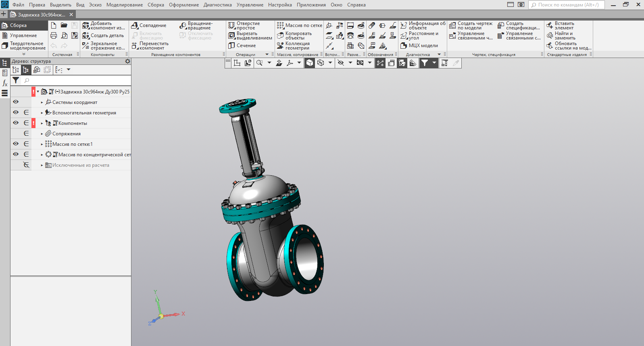
Task: Click the command search field
Action: tap(566, 5)
